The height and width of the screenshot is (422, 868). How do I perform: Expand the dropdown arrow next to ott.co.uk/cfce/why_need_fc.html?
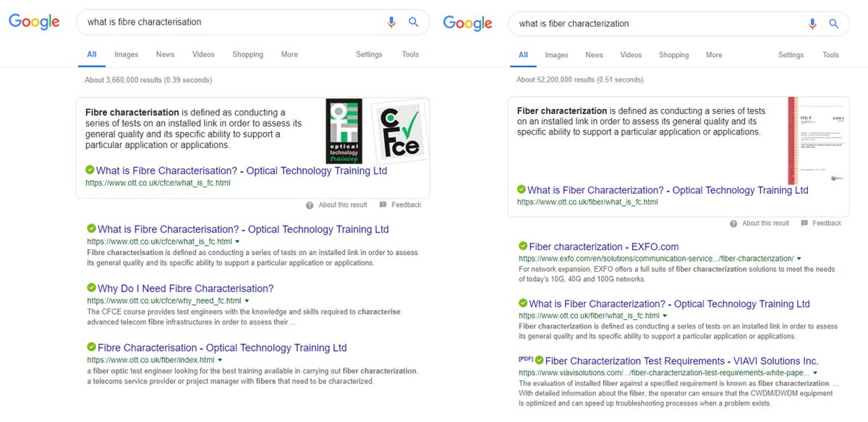[x=247, y=301]
